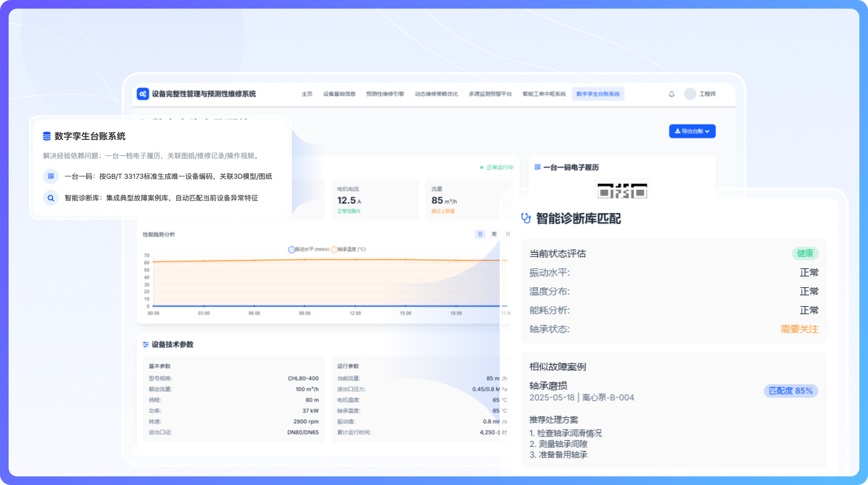This screenshot has width=868, height=485.
Task: Click the 37 kW power value
Action: click(x=310, y=411)
